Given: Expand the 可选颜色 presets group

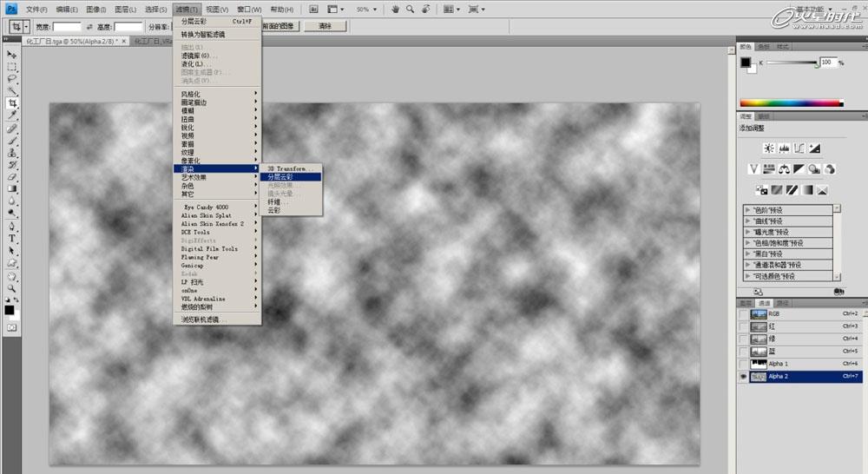Looking at the screenshot, I should pos(747,276).
